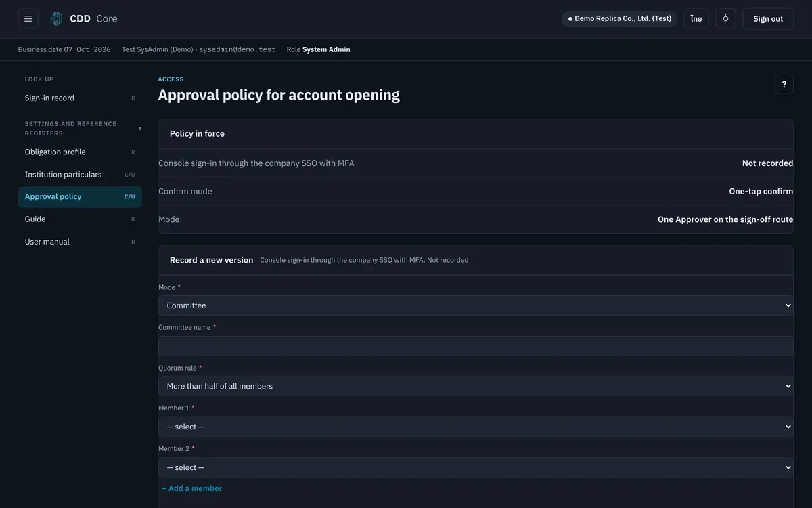Open the Member 2 select dropdown

click(x=476, y=467)
